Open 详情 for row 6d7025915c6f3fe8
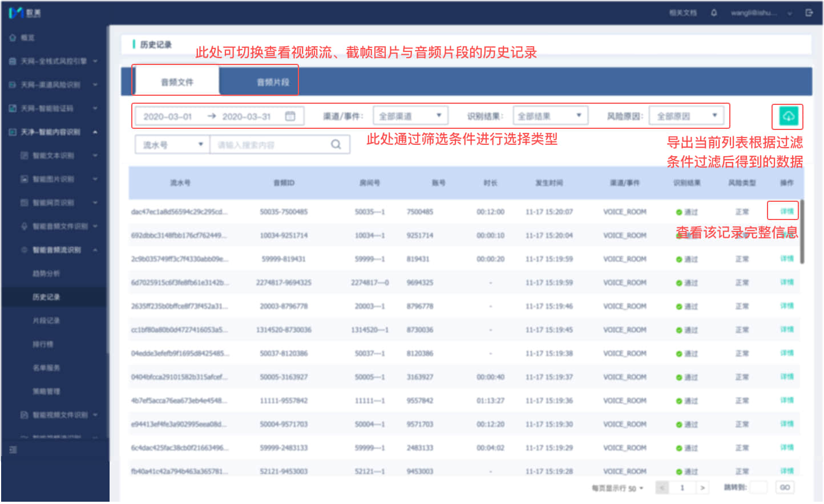Viewport: 824px width, 504px height. (x=787, y=282)
